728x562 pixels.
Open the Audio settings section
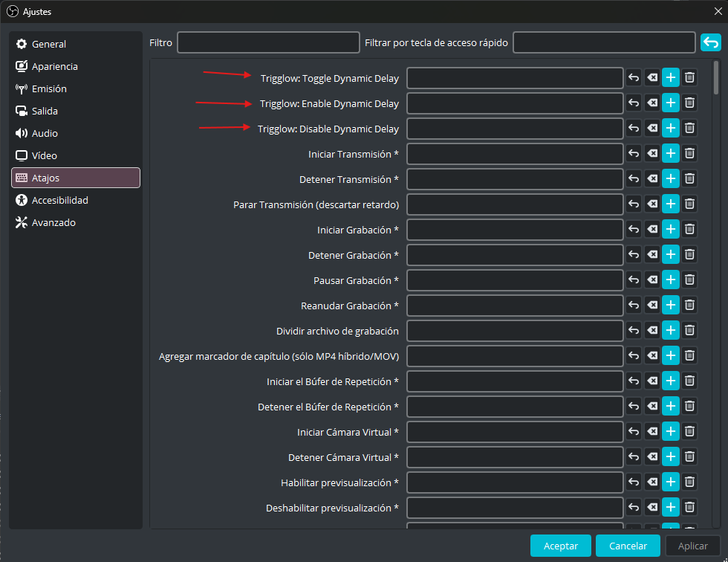[76, 133]
